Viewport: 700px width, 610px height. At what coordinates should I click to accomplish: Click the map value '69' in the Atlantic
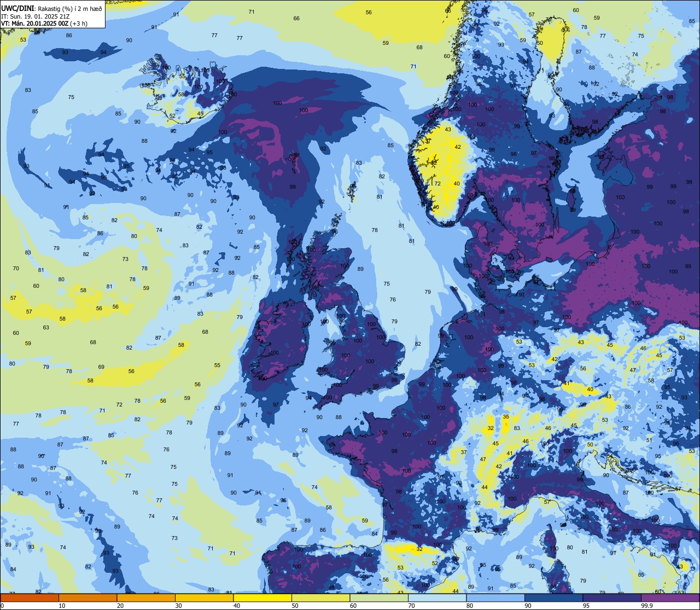[x=101, y=367]
